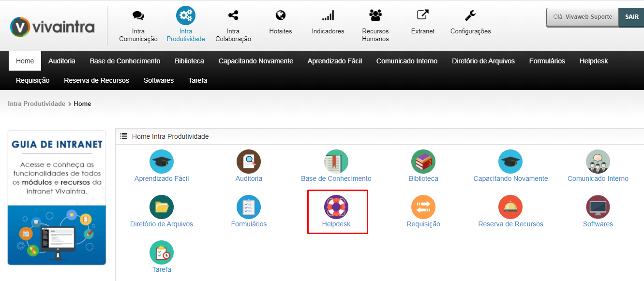644x281 pixels.
Task: Open Hotsites globe icon
Action: pos(281,15)
